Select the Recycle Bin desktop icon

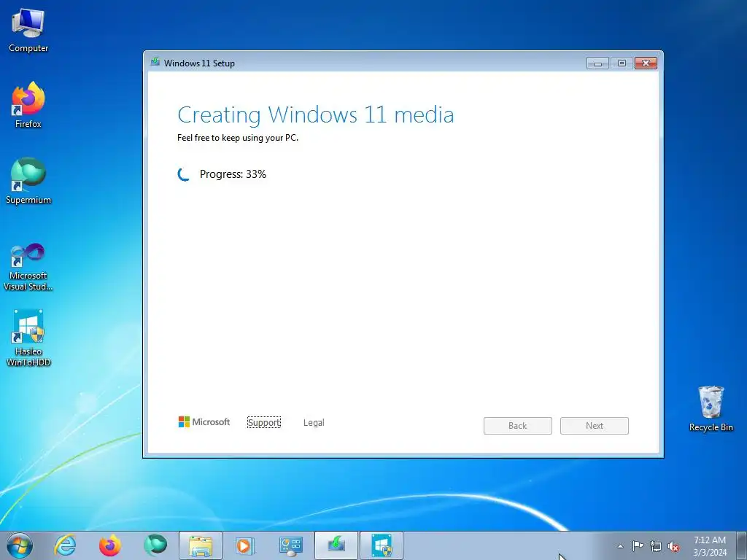pos(711,408)
